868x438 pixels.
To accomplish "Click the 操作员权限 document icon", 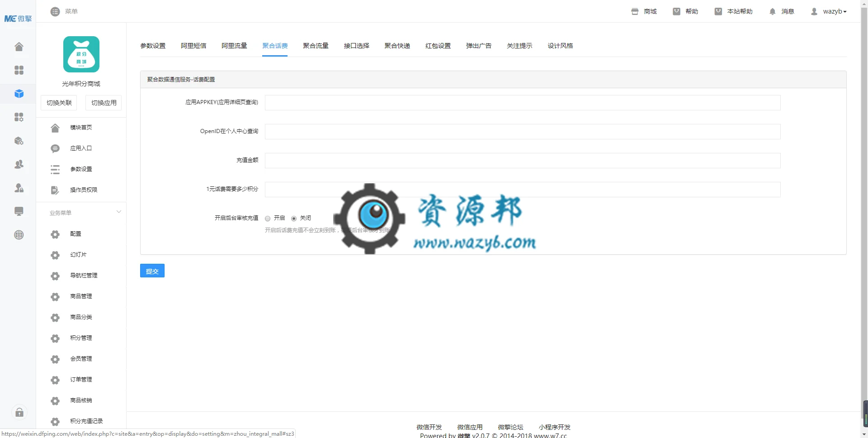I will [55, 190].
